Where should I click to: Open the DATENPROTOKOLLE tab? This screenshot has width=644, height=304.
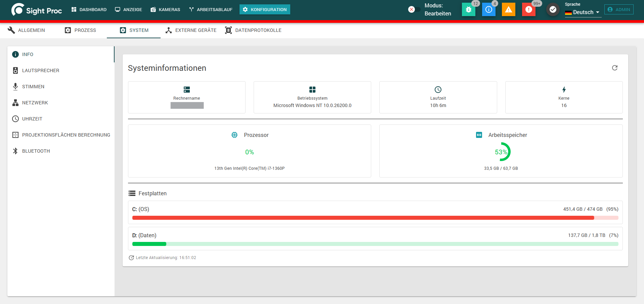[x=253, y=30]
